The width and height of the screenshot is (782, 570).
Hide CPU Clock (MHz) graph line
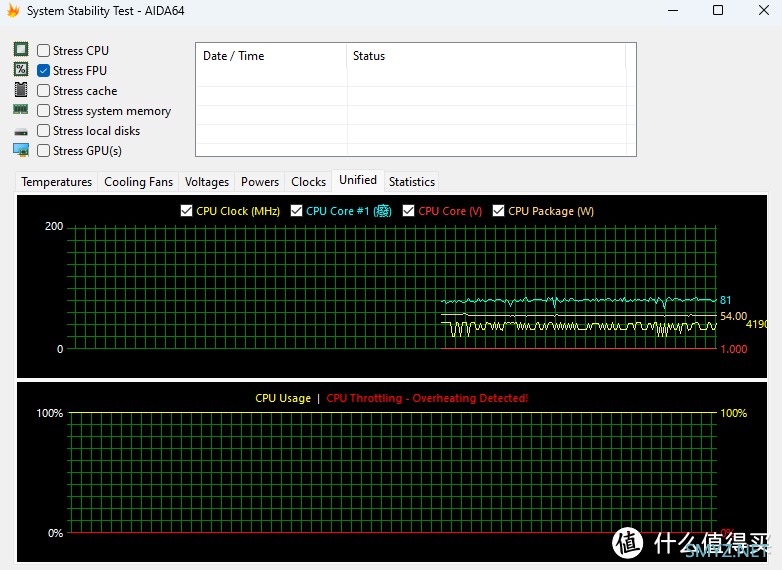(x=187, y=211)
